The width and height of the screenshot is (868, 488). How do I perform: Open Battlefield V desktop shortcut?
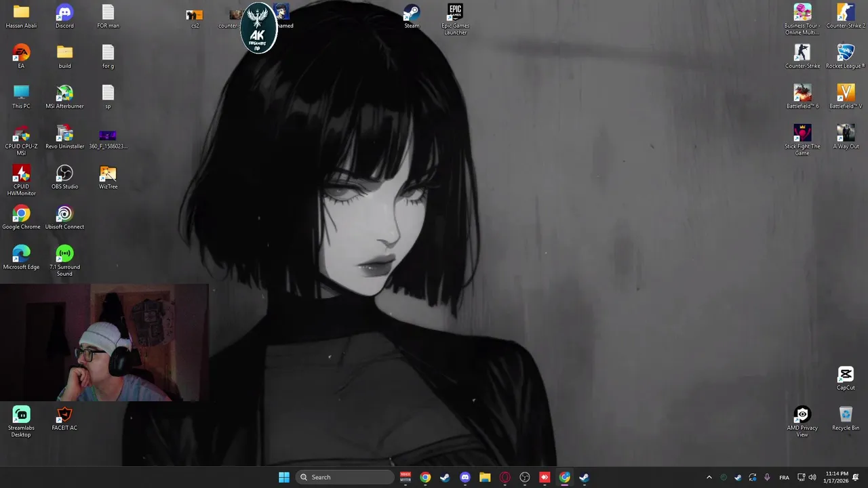(x=846, y=97)
